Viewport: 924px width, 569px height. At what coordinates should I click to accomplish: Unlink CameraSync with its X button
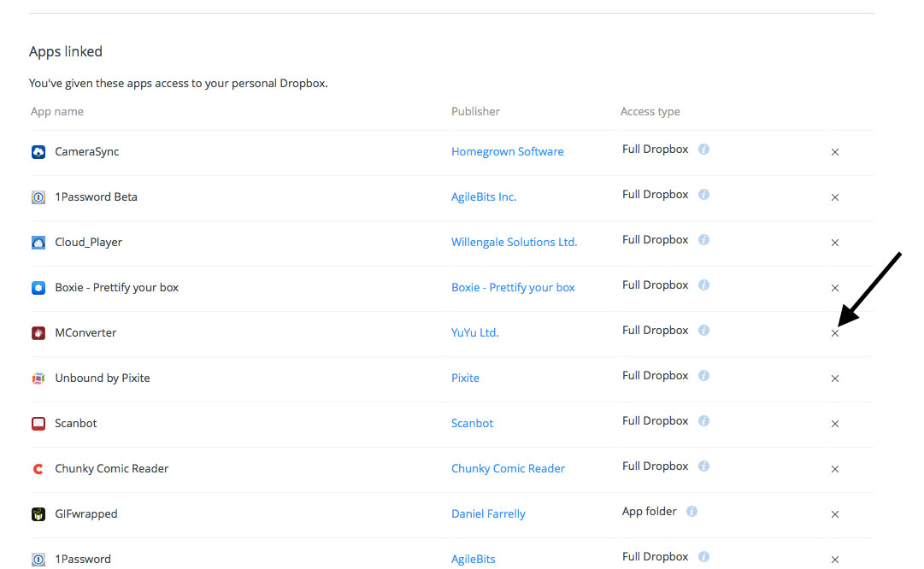point(835,152)
